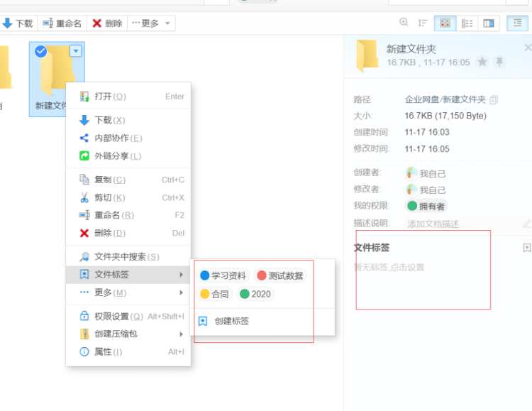
Task: Click the zoom-in magnifier icon in toolbar
Action: tap(404, 23)
